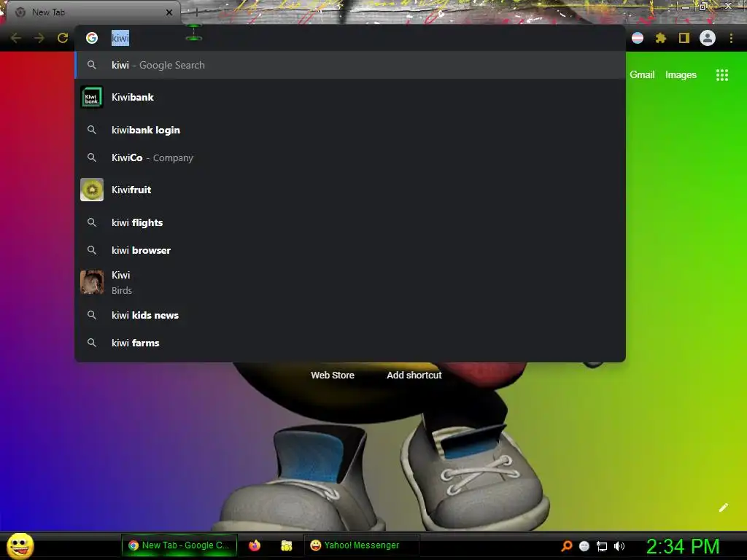
Task: Choose 'kiwi kids news' suggestion
Action: point(349,315)
